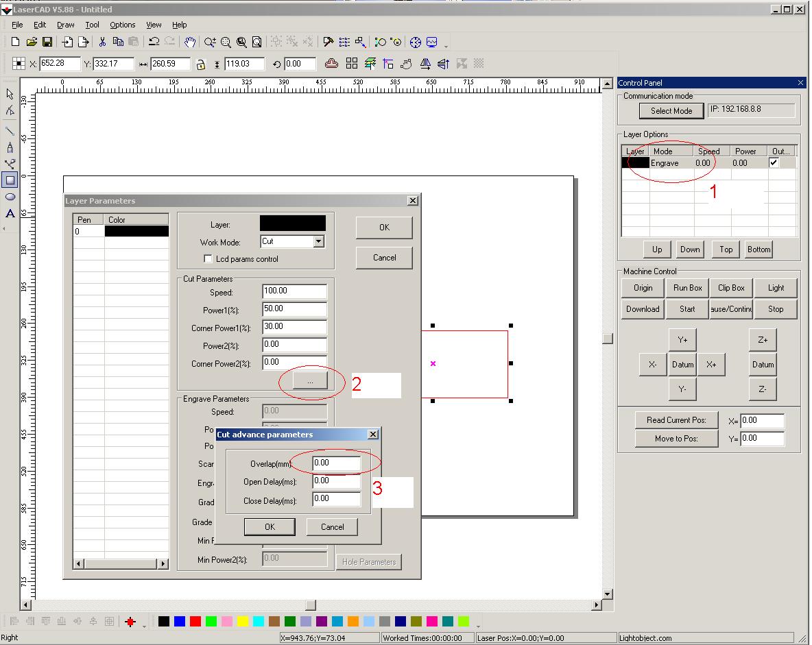Open the Draw menu
The image size is (812, 645).
point(66,25)
